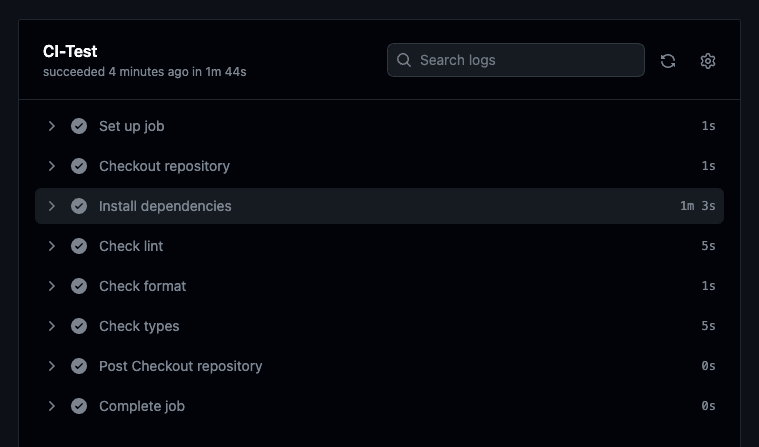Click the success checkmark beside Check lint

point(79,246)
